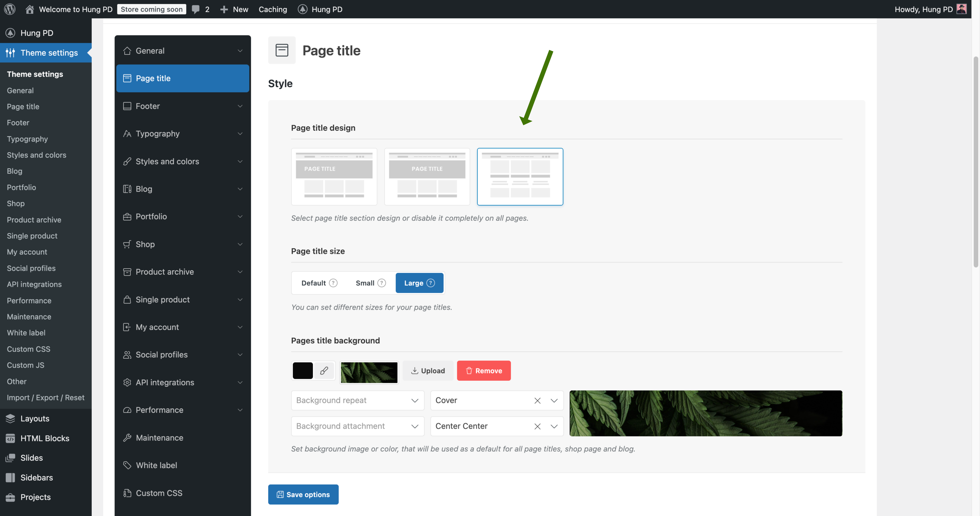Click the Maintenance wrench icon
The height and width of the screenshot is (516, 980).
click(x=127, y=438)
